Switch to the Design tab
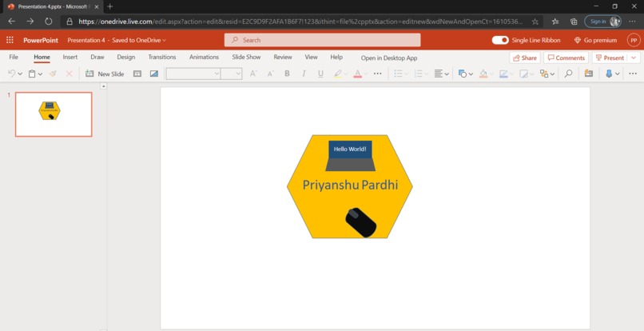The width and height of the screenshot is (644, 331). click(125, 57)
